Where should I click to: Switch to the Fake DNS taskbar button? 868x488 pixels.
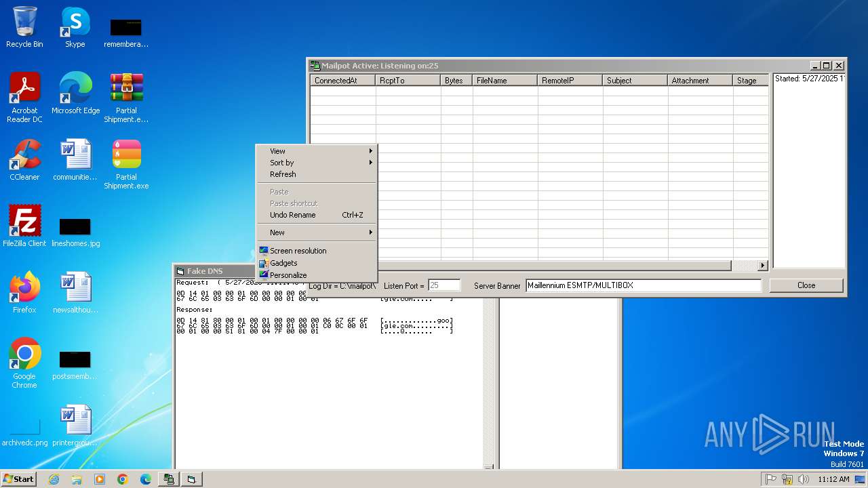tap(191, 479)
